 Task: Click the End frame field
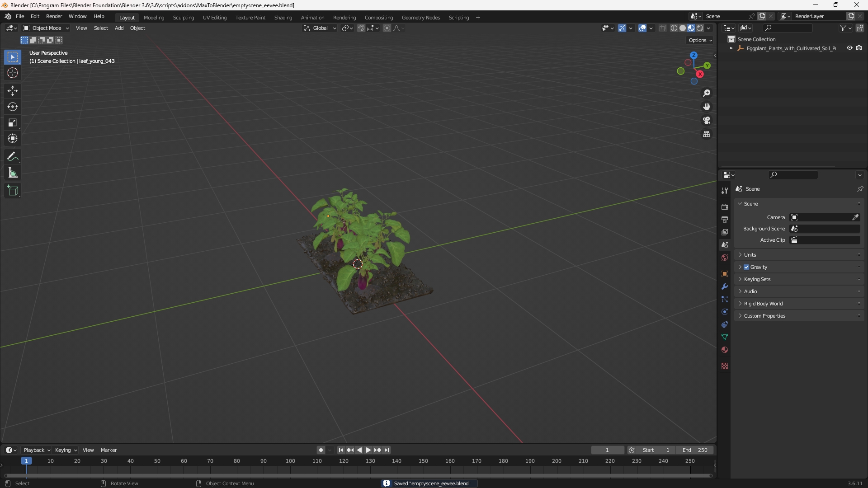point(695,450)
